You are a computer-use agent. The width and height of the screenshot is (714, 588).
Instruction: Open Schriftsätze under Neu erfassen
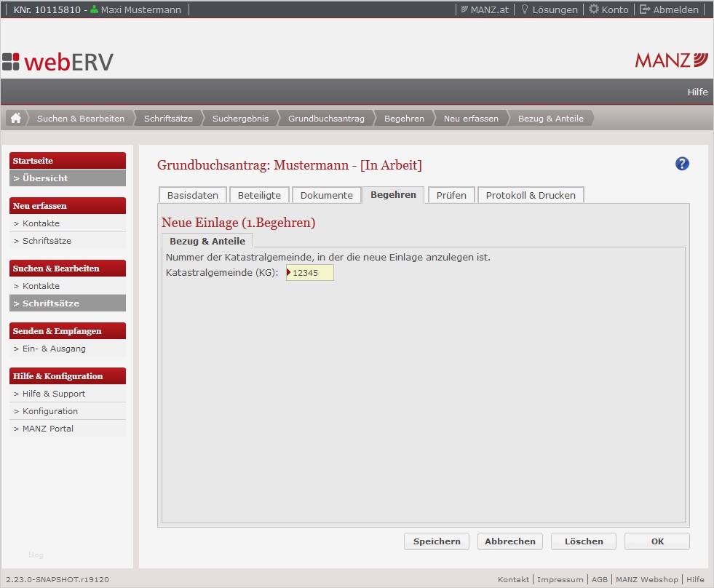pyautogui.click(x=68, y=240)
